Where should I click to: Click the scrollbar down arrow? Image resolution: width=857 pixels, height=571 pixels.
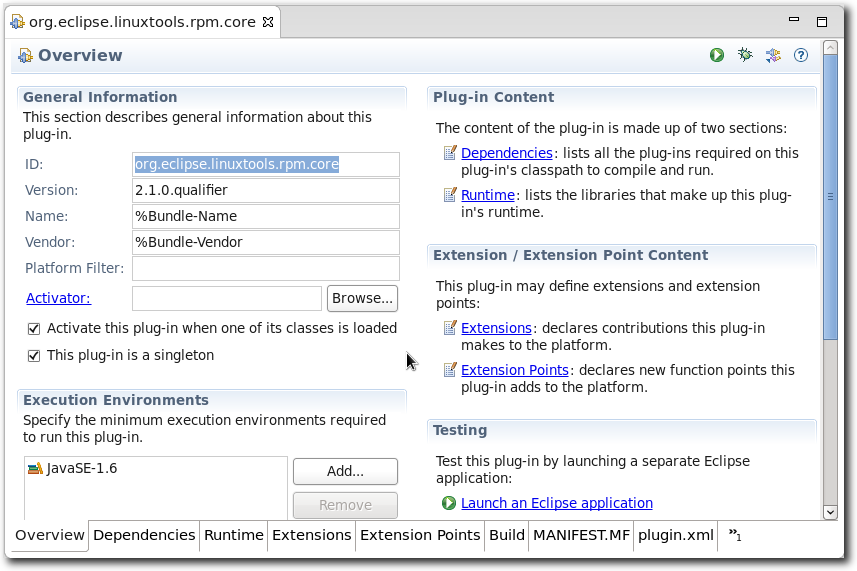point(830,512)
